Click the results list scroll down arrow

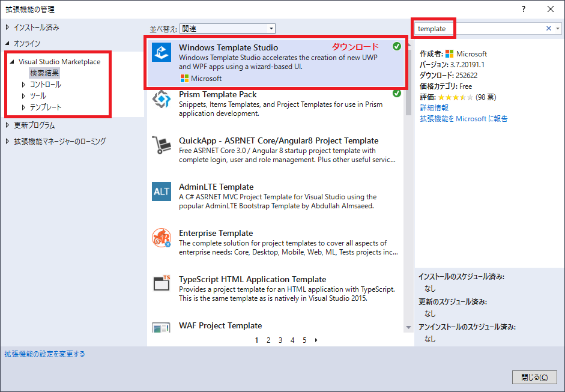408,327
